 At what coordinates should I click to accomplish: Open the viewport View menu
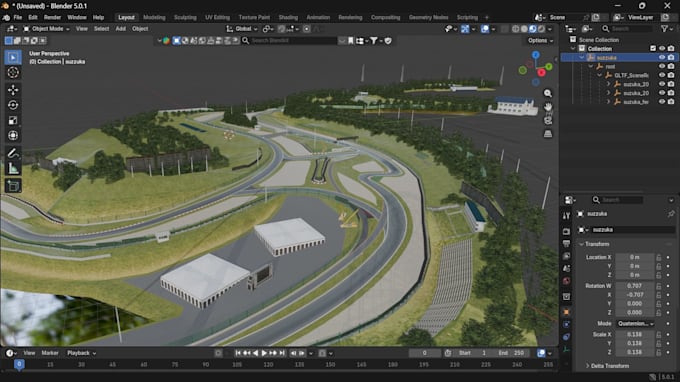tap(82, 29)
